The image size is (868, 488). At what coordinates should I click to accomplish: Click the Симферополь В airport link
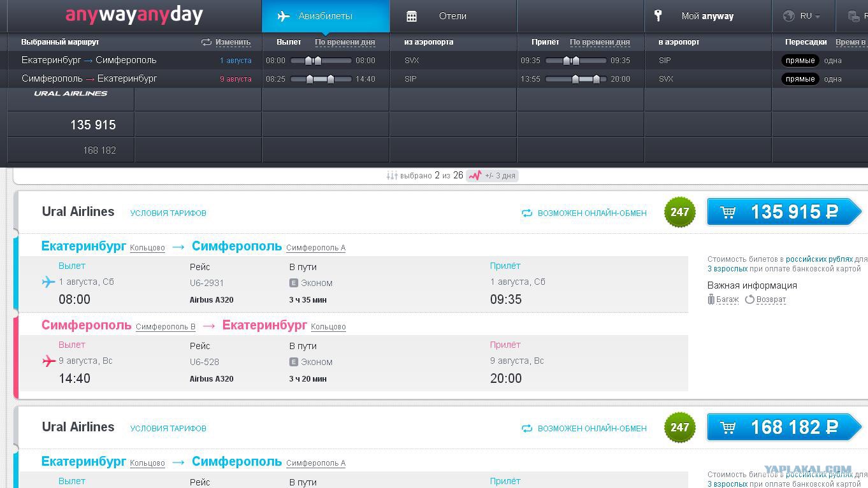(166, 327)
